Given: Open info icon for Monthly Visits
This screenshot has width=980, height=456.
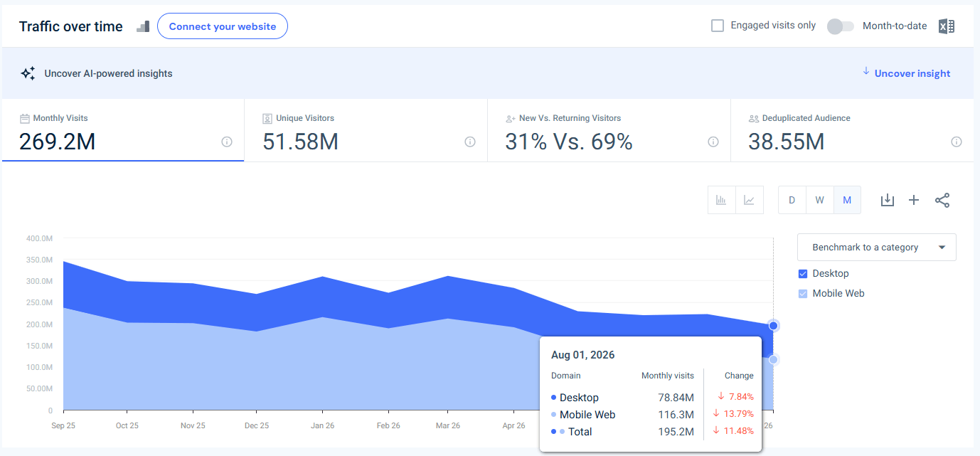Looking at the screenshot, I should pyautogui.click(x=227, y=142).
